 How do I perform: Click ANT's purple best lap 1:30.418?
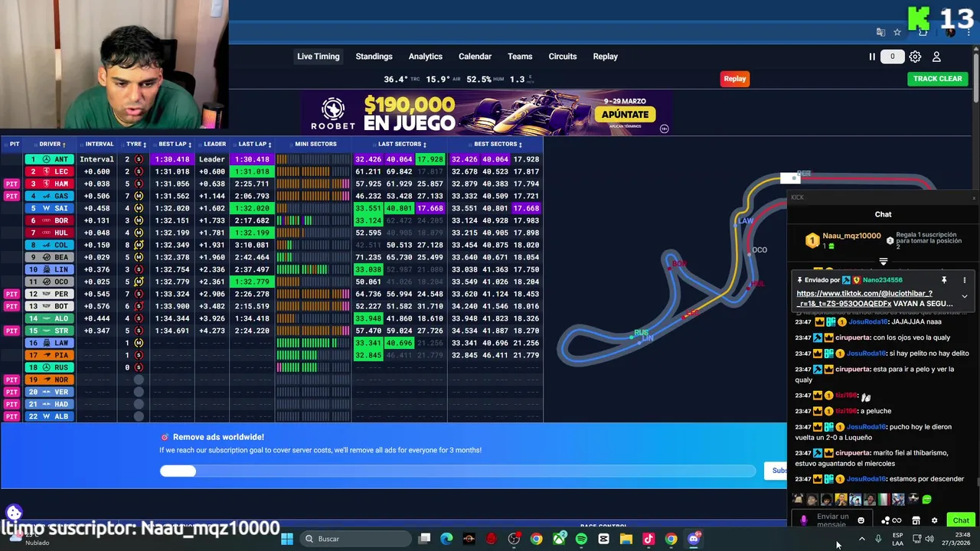pyautogui.click(x=172, y=159)
